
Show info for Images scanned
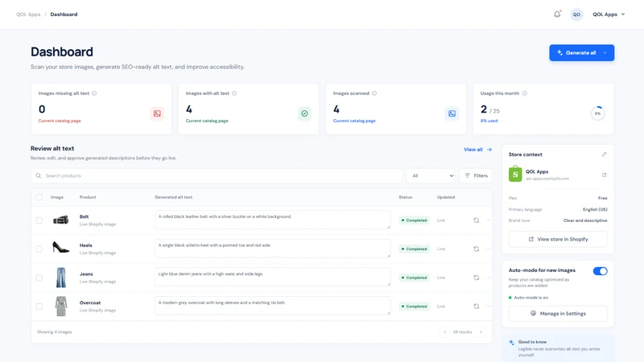374,93
